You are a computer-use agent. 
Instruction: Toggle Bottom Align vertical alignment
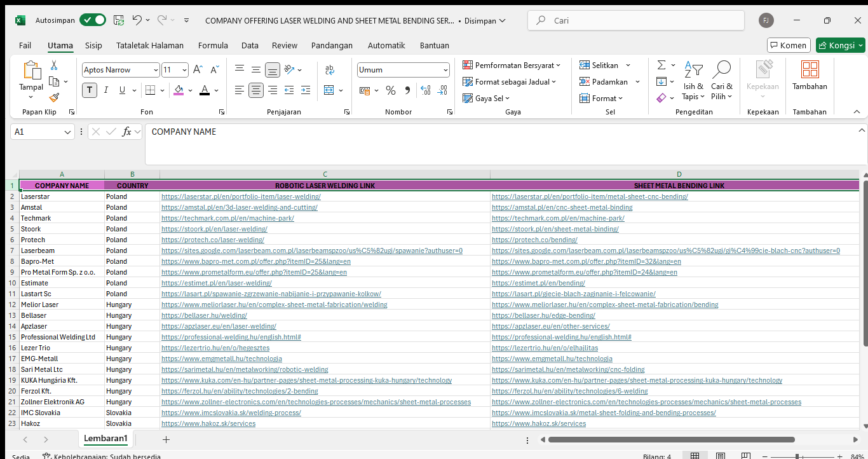(x=273, y=70)
